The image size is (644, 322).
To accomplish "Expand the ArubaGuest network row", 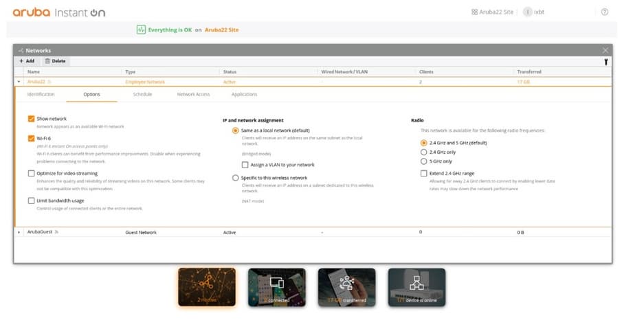I will (x=19, y=232).
